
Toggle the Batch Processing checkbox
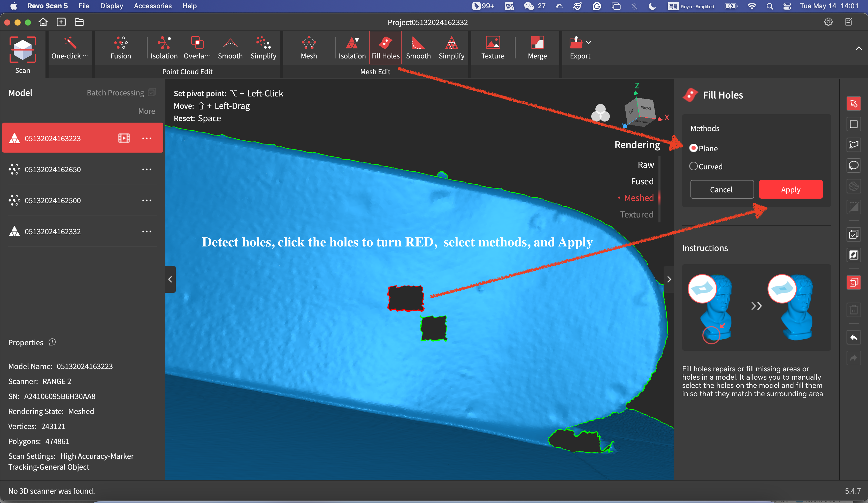point(151,92)
